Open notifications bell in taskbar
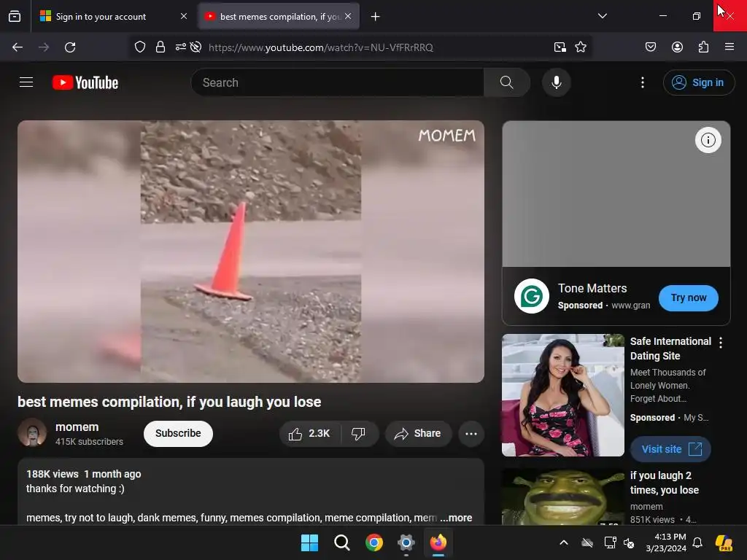Screen dimensions: 747x560 coord(697,542)
